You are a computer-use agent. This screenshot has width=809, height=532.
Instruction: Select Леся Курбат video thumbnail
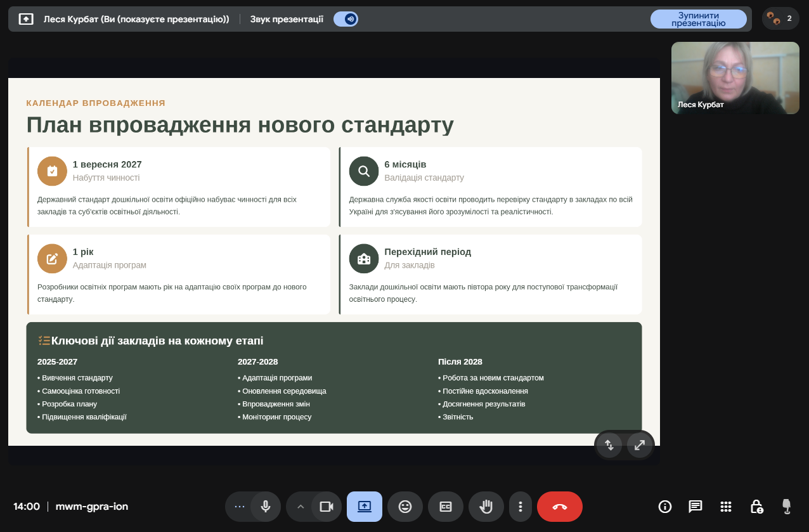735,78
